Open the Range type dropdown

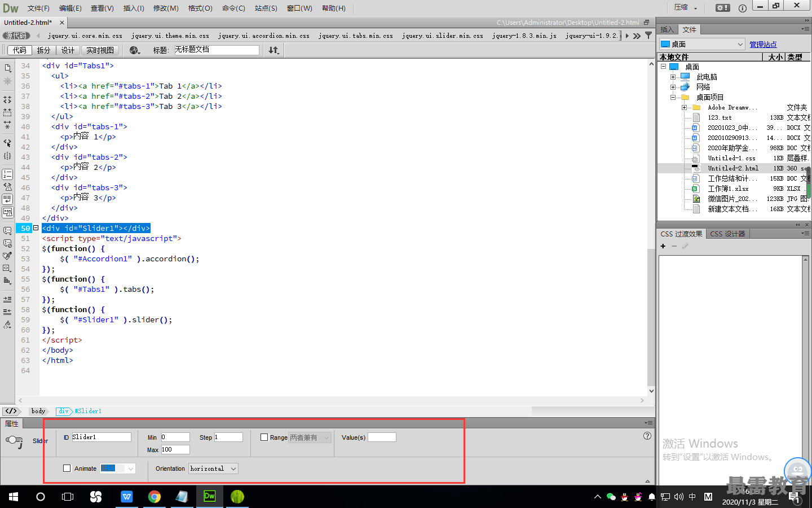point(310,437)
